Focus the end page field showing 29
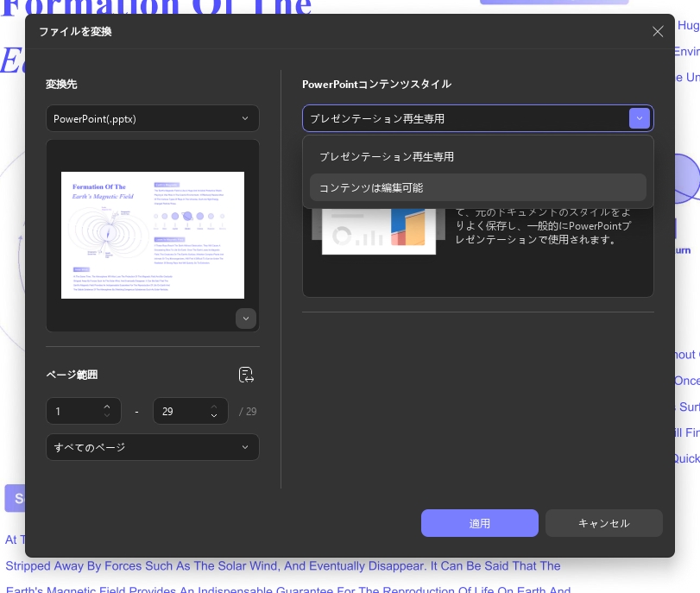 (x=191, y=411)
